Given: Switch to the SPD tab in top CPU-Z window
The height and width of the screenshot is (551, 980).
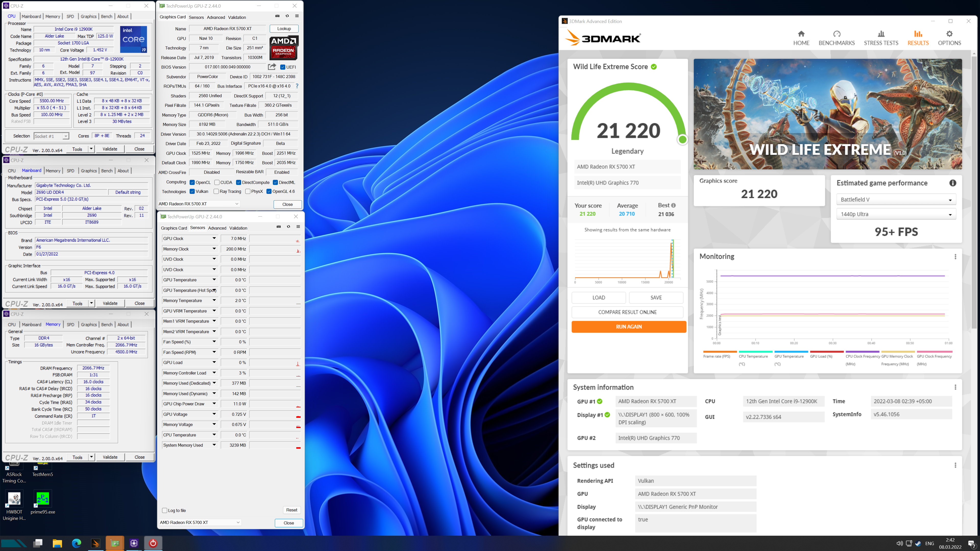Looking at the screenshot, I should [x=70, y=16].
